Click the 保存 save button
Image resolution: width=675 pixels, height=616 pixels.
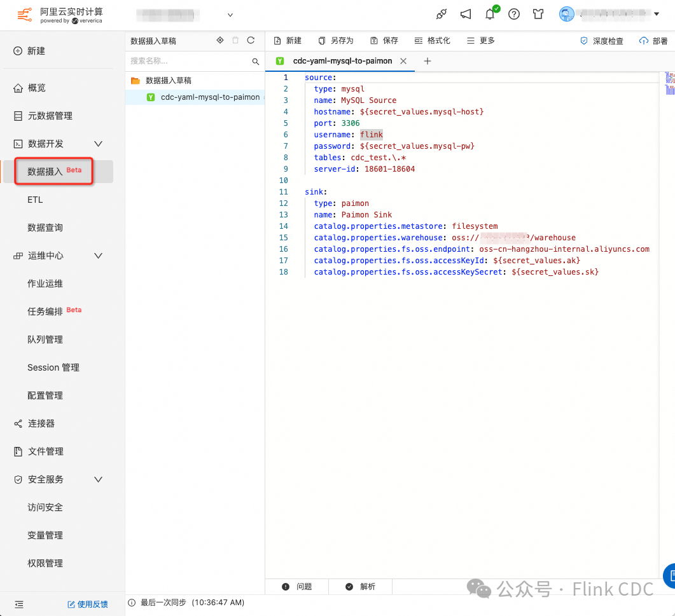[384, 41]
